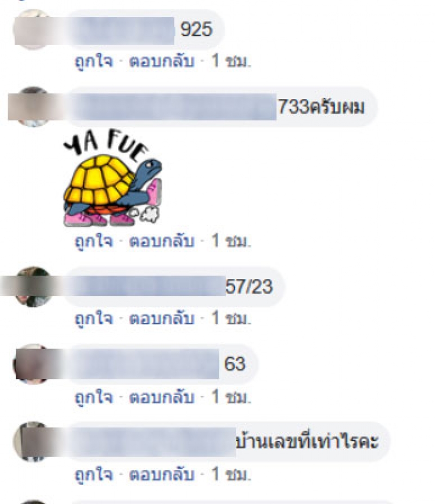Reply (ตอบกลับ) to the 63 comment
435x504 pixels.
(161, 397)
